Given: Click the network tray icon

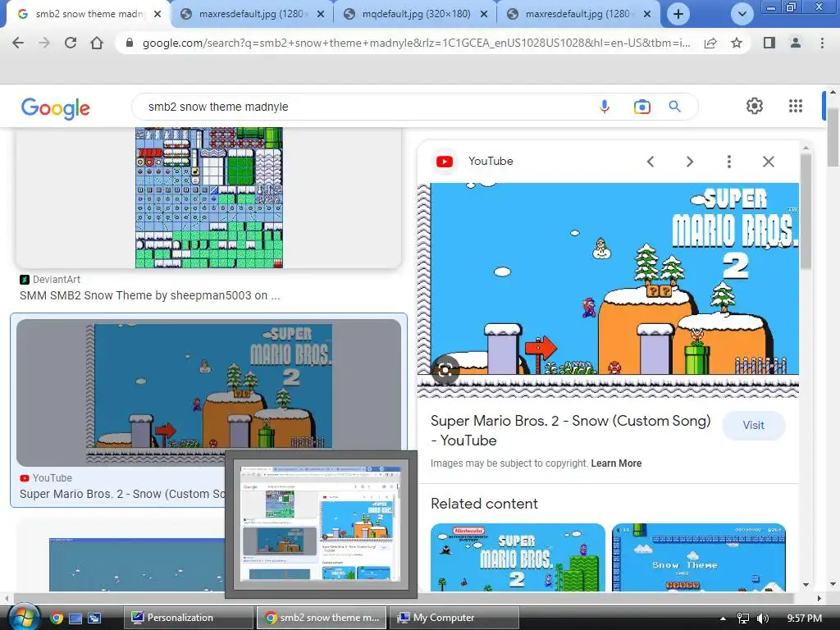Looking at the screenshot, I should coord(743,619).
